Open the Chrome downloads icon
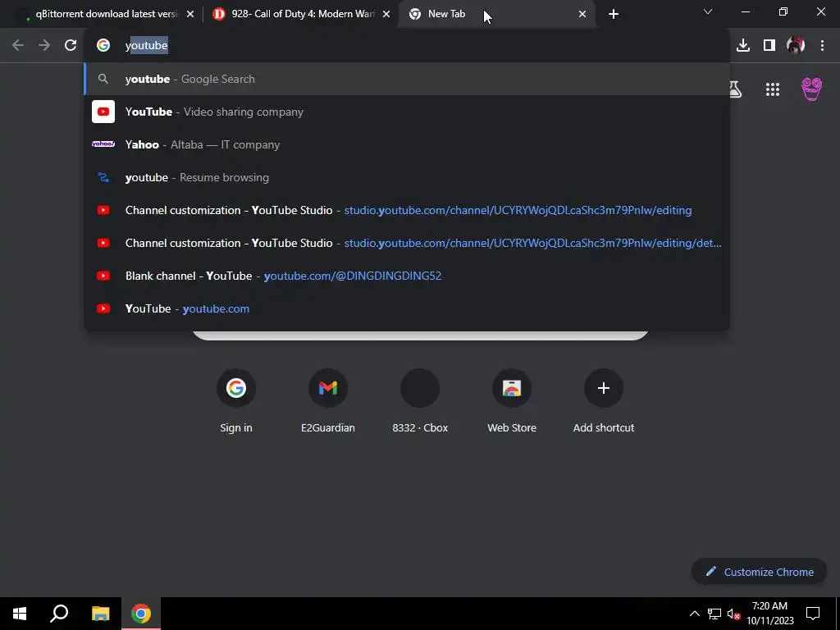The image size is (840, 630). pyautogui.click(x=743, y=46)
